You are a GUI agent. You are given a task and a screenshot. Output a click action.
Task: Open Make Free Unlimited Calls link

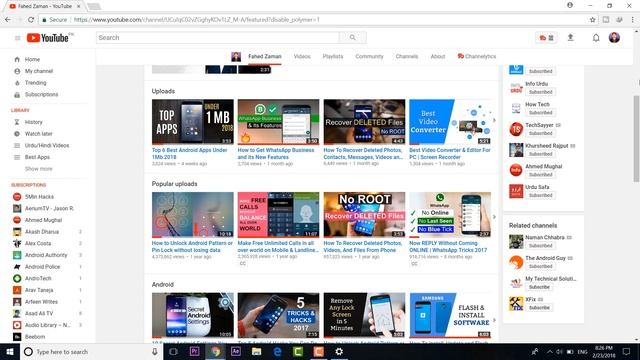[x=278, y=247]
